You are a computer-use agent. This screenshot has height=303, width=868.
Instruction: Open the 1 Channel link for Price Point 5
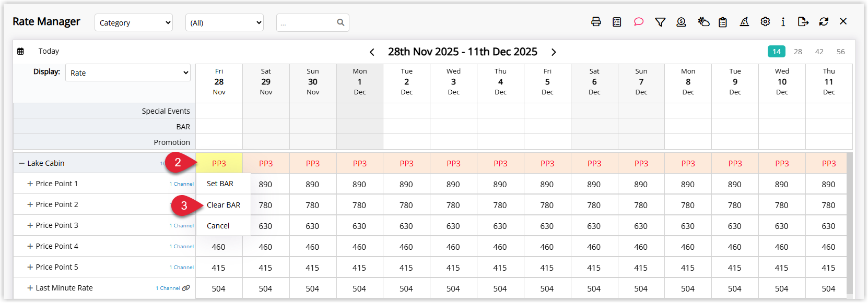click(181, 268)
